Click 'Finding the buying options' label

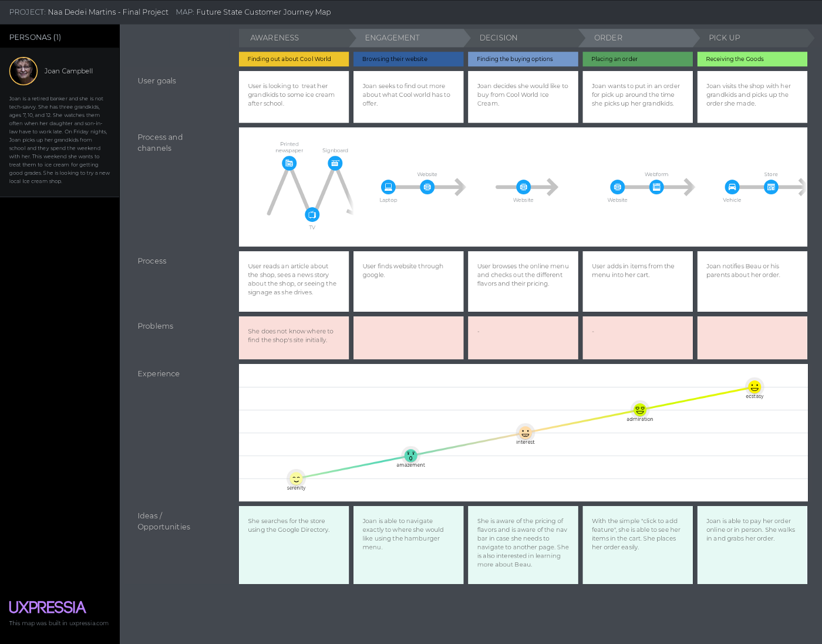[x=523, y=59]
